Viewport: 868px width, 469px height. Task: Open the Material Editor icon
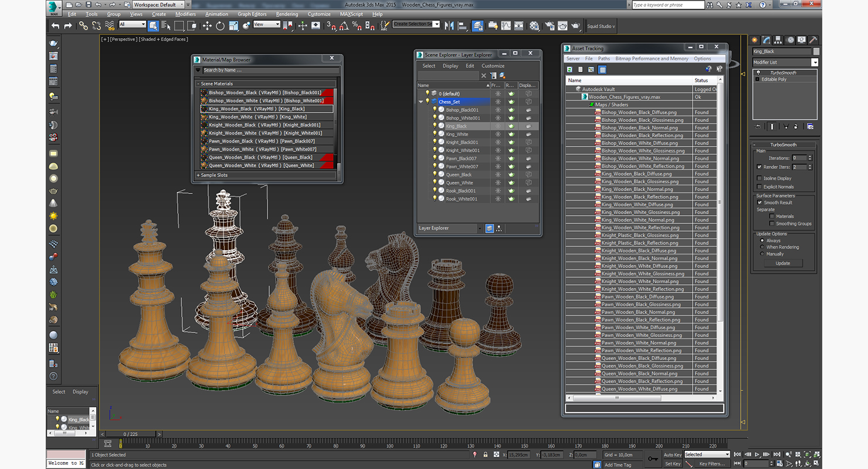pos(534,26)
